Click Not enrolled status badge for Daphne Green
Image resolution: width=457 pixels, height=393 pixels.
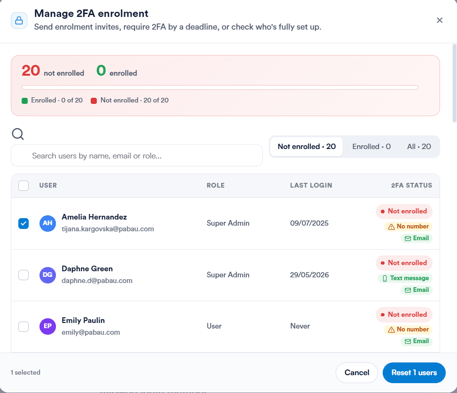(x=404, y=263)
